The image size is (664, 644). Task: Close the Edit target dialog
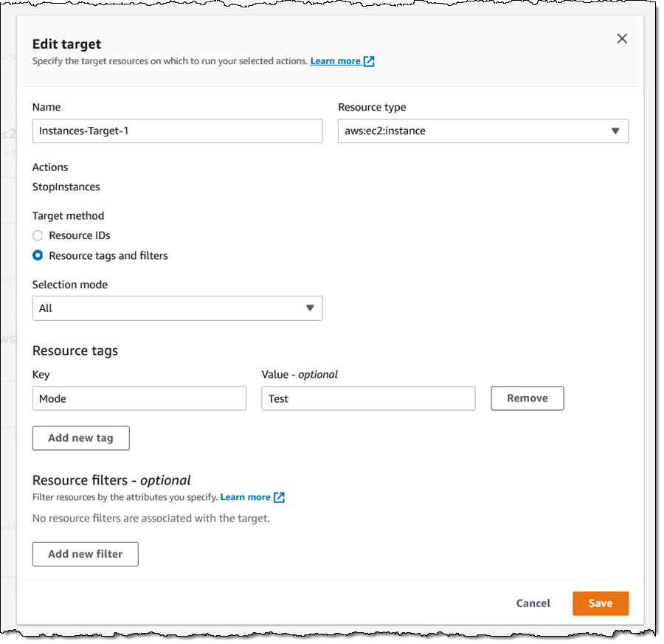[622, 38]
